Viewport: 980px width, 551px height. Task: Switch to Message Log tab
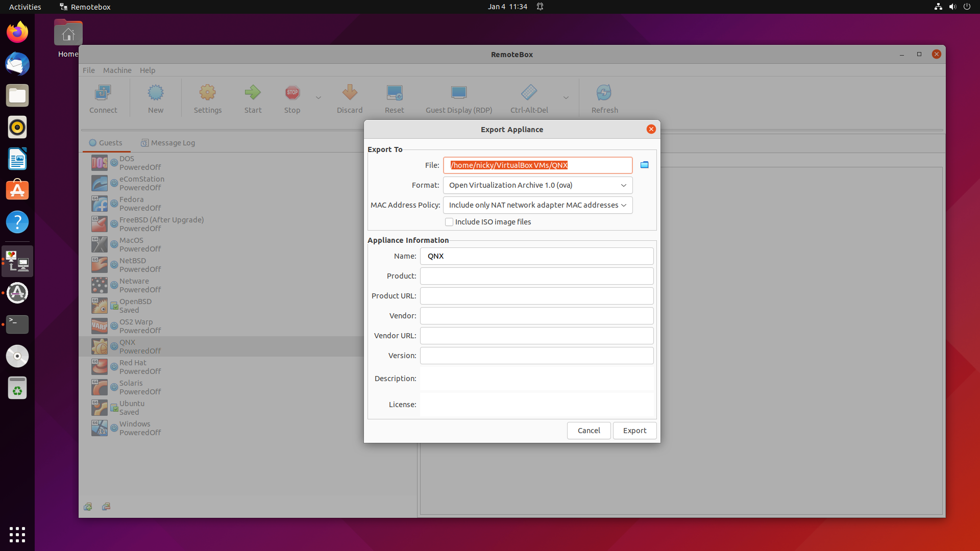pyautogui.click(x=167, y=143)
